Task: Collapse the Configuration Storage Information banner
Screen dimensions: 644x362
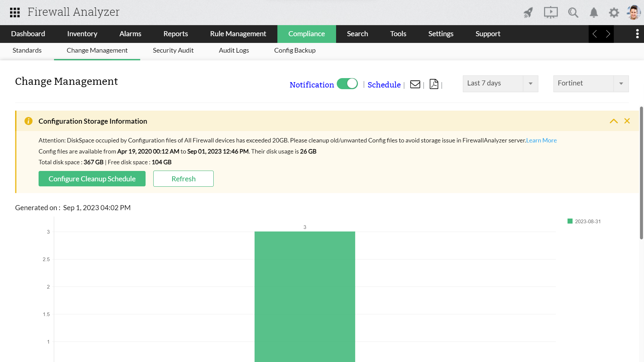Action: pos(614,121)
